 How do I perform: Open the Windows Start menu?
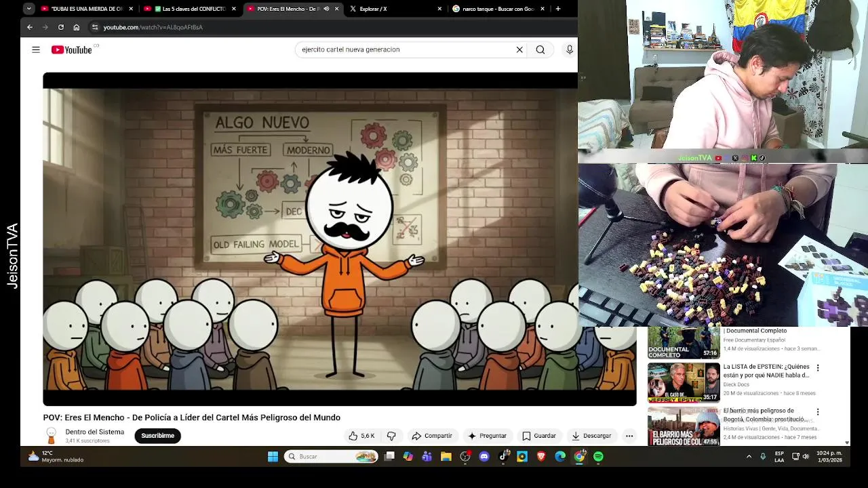(273, 457)
